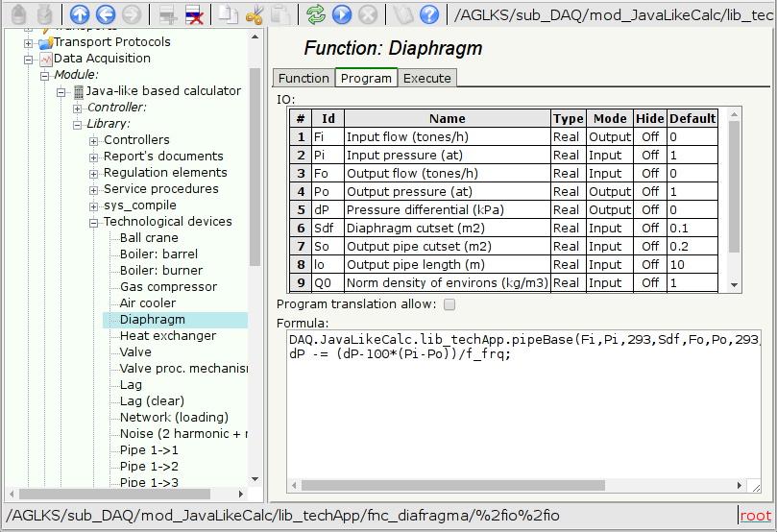Switch to the Execute tab
Image resolution: width=777 pixels, height=532 pixels.
click(426, 78)
